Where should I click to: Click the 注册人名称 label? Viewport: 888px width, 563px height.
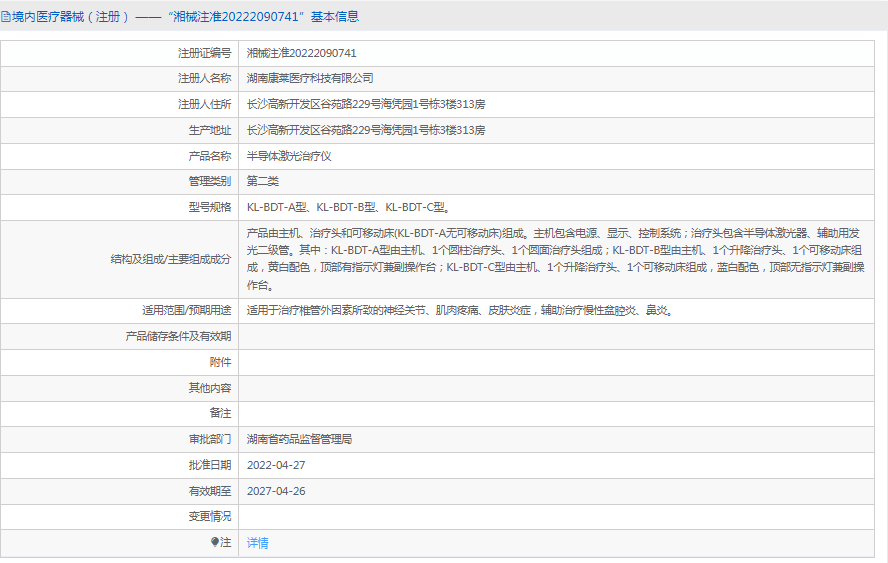(x=204, y=78)
